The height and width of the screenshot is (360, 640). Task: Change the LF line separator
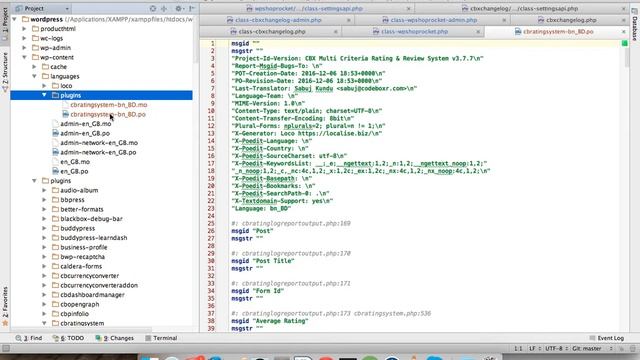click(534, 349)
